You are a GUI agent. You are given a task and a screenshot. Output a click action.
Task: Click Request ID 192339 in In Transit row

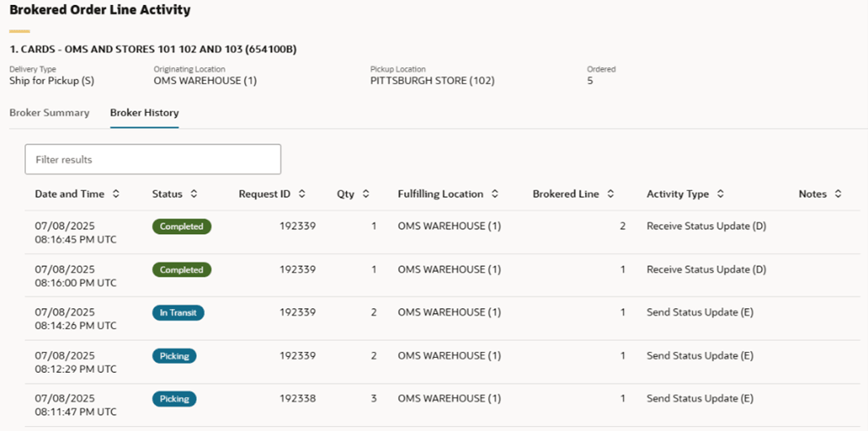(298, 312)
